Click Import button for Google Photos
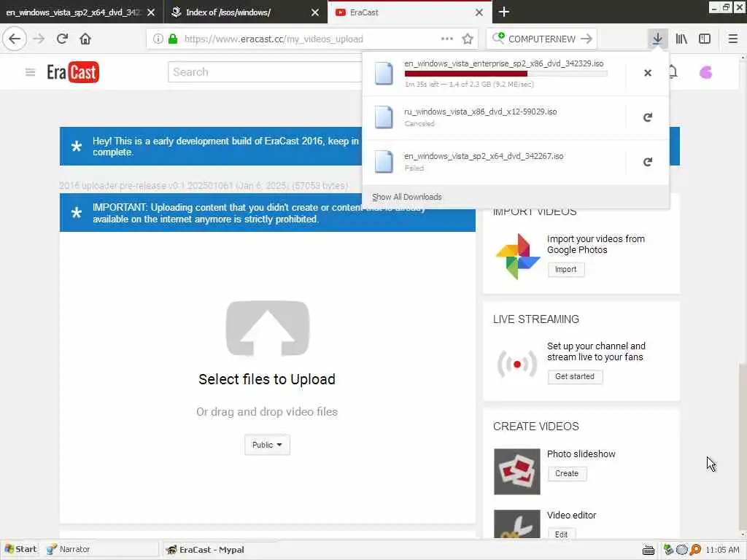Image resolution: width=747 pixels, height=560 pixels. pos(565,270)
